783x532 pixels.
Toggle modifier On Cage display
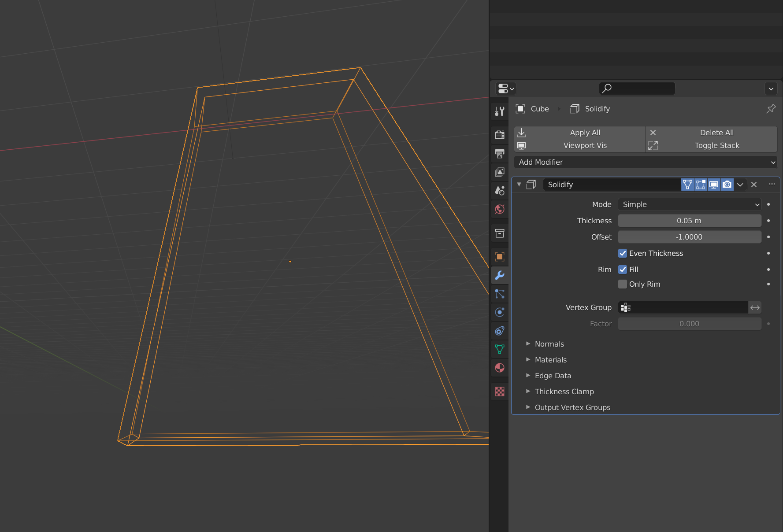687,185
